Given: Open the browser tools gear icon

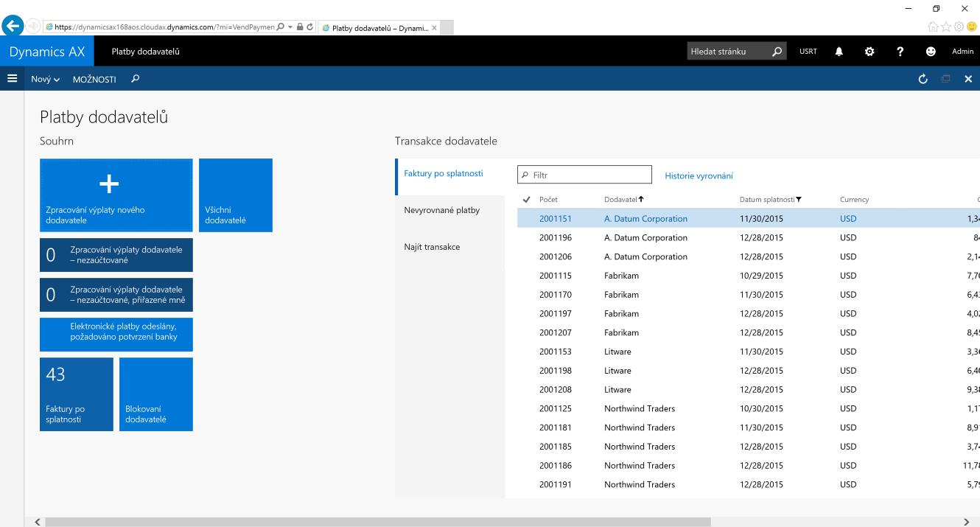Looking at the screenshot, I should tap(959, 27).
